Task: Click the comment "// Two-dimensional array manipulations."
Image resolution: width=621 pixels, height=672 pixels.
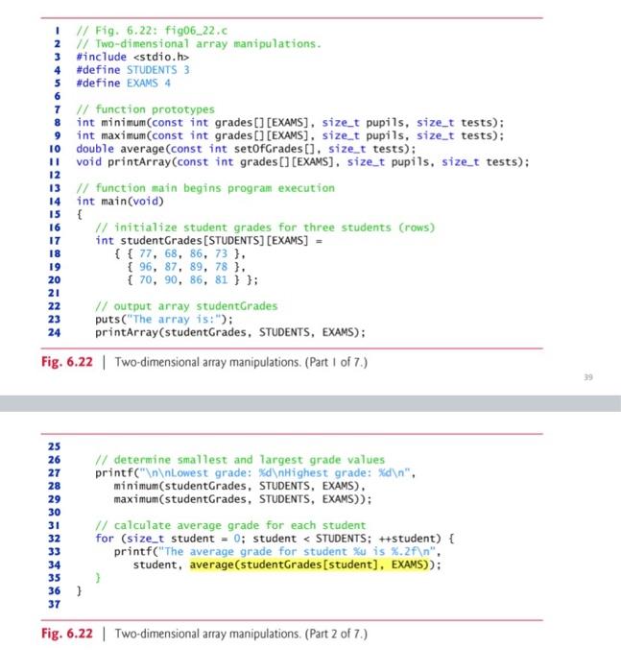Action: pos(199,44)
